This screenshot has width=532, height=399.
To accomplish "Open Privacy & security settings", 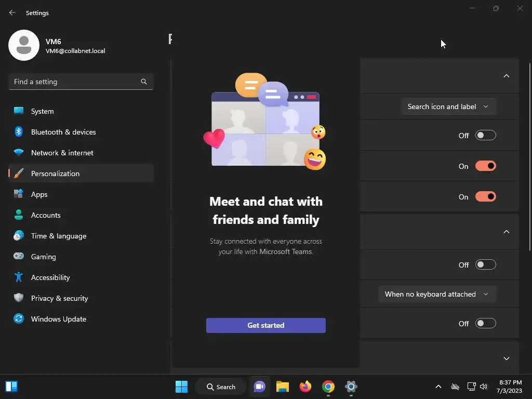I will [x=81, y=298].
